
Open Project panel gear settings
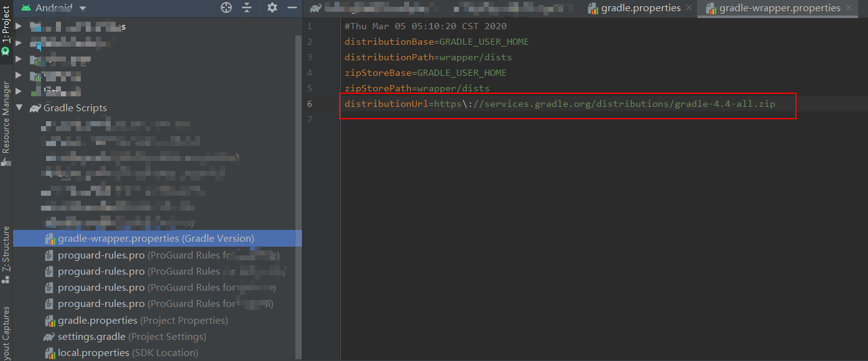pos(272,7)
